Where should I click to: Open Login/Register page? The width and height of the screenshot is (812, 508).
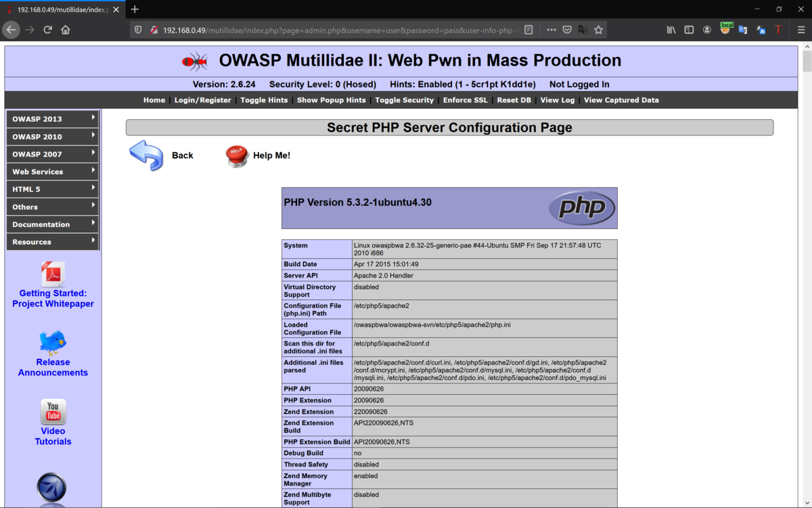pyautogui.click(x=203, y=100)
